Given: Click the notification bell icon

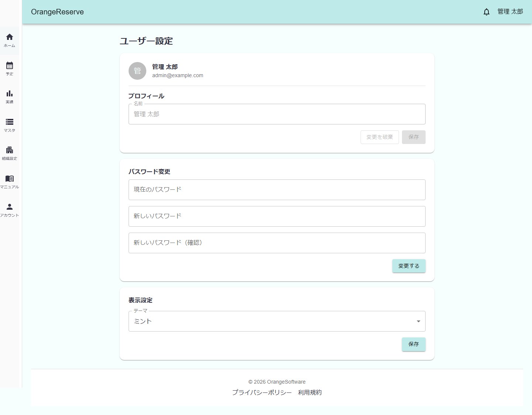Looking at the screenshot, I should [x=487, y=12].
